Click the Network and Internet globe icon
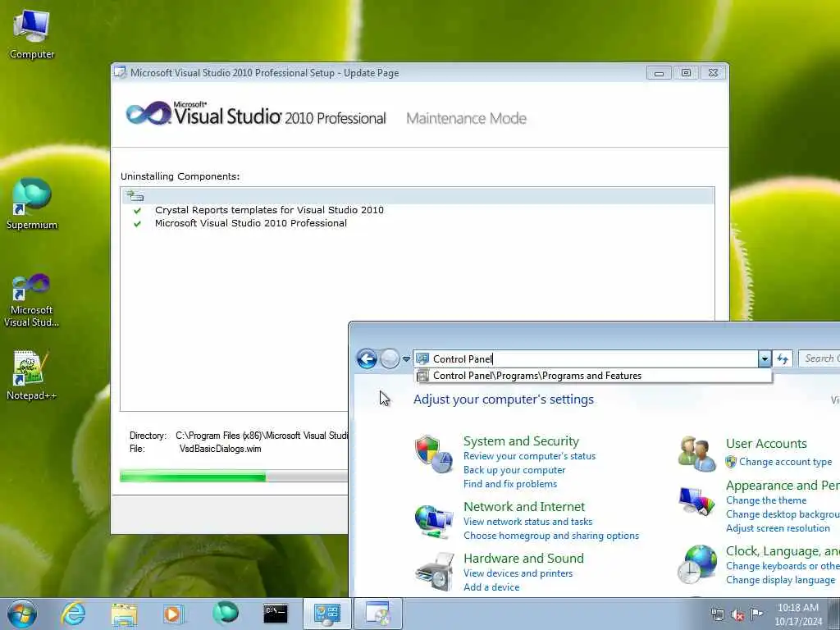 (433, 521)
